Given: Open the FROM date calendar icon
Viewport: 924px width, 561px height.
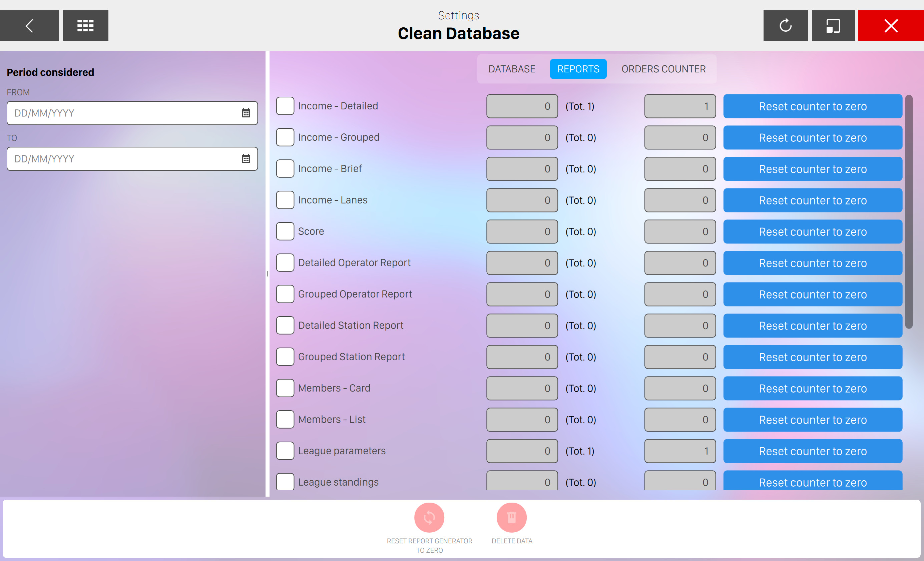Looking at the screenshot, I should pos(246,113).
